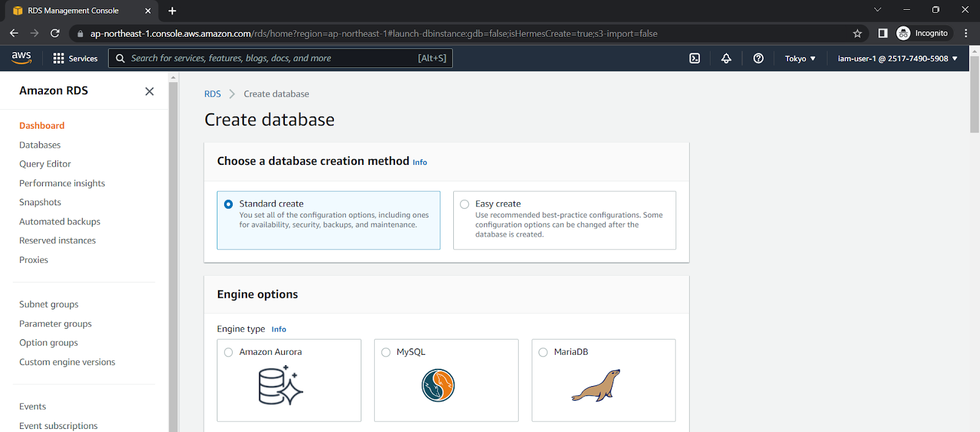
Task: Open Event subscriptions in sidebar
Action: (x=58, y=426)
